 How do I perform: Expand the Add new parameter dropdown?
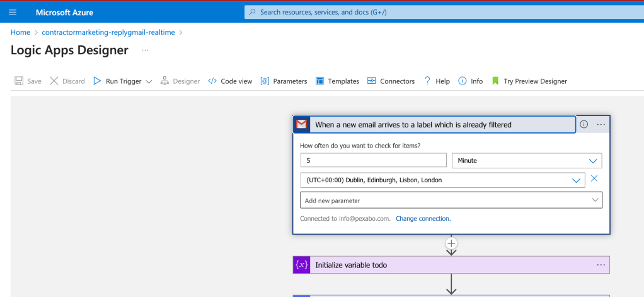pos(451,201)
